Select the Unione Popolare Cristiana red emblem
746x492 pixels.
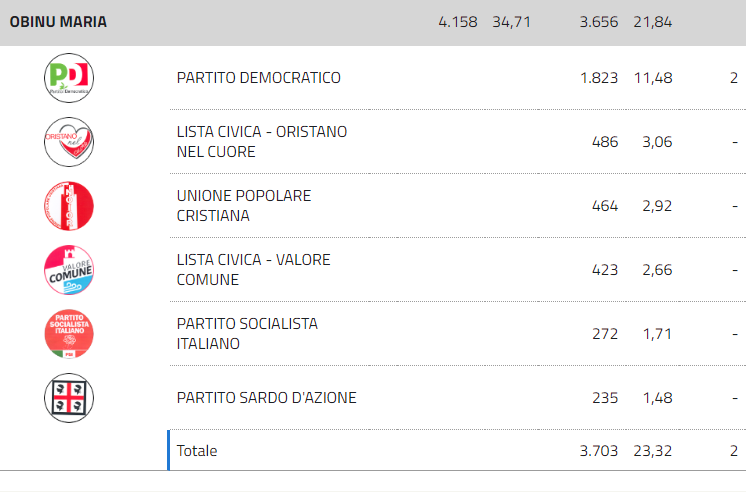69,206
